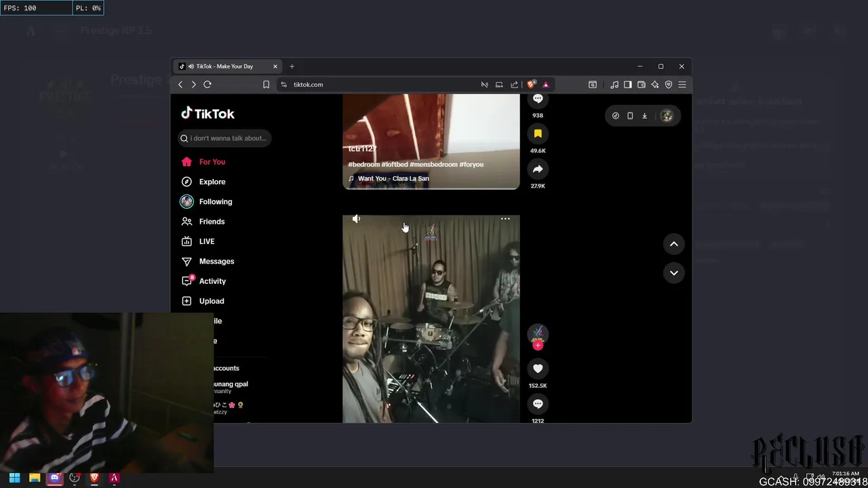The height and width of the screenshot is (488, 868).
Task: Click the TikTok logo
Action: pyautogui.click(x=208, y=113)
